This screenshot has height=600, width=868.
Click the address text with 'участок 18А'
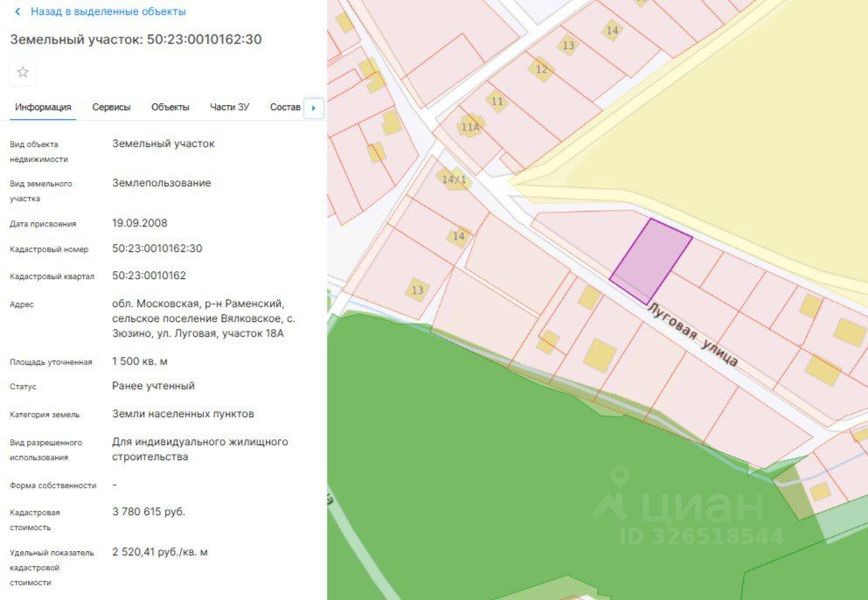[204, 318]
